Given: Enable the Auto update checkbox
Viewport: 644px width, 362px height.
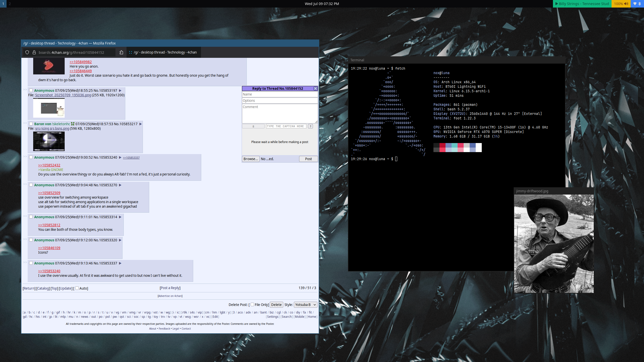Looking at the screenshot, I should 77,288.
